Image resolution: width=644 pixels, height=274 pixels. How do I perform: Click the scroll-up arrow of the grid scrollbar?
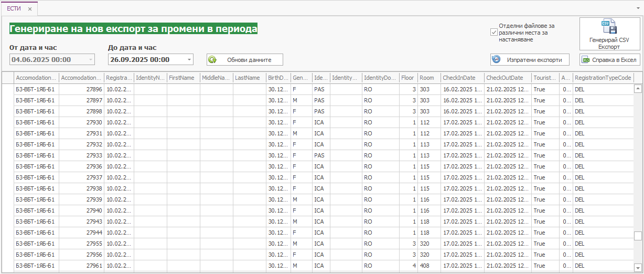point(638,89)
